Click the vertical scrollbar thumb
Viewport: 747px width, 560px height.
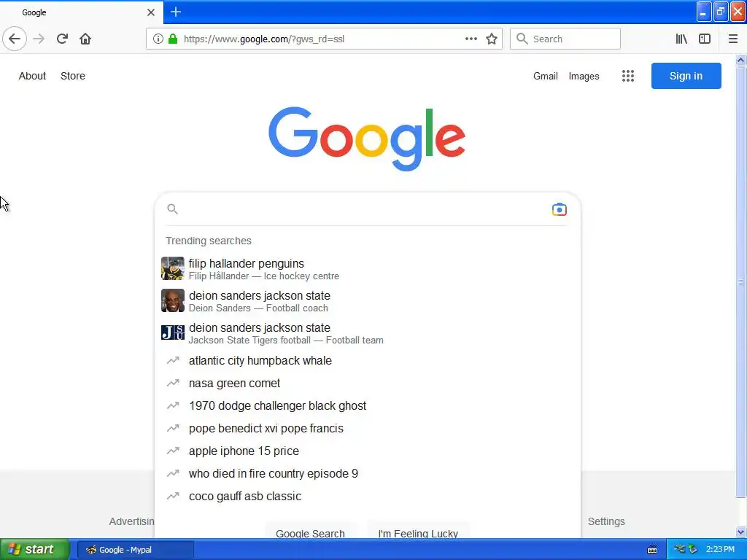pos(741,282)
